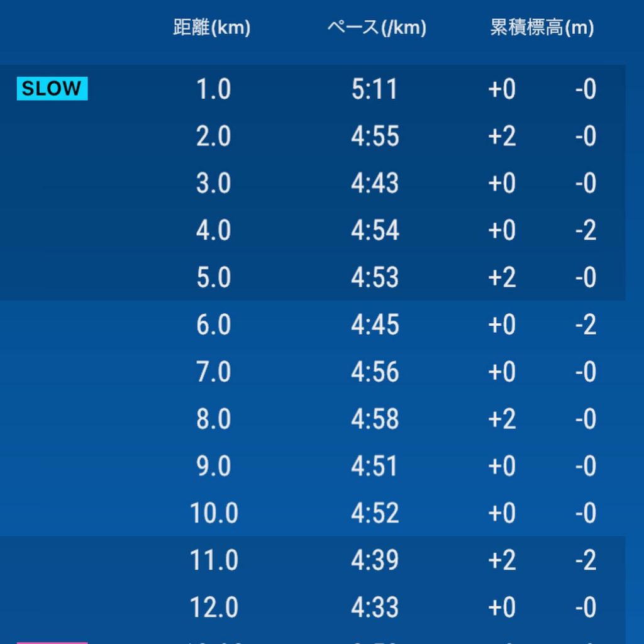Select the ペース(/km) column header

pyautogui.click(x=377, y=28)
